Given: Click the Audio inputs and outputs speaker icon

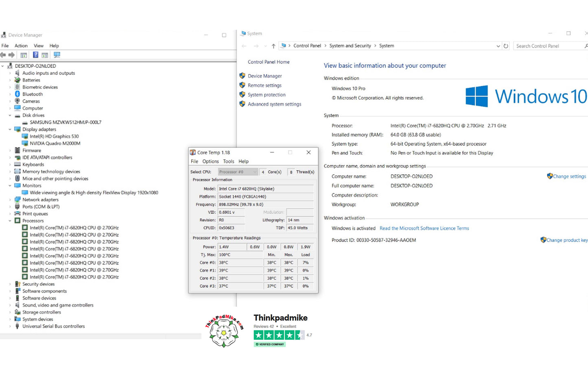Looking at the screenshot, I should point(17,73).
